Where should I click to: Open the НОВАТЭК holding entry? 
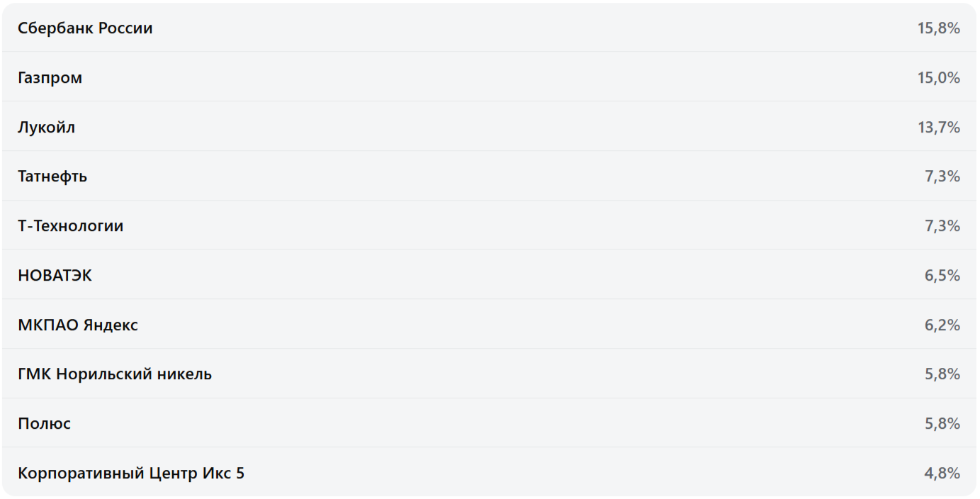point(55,276)
